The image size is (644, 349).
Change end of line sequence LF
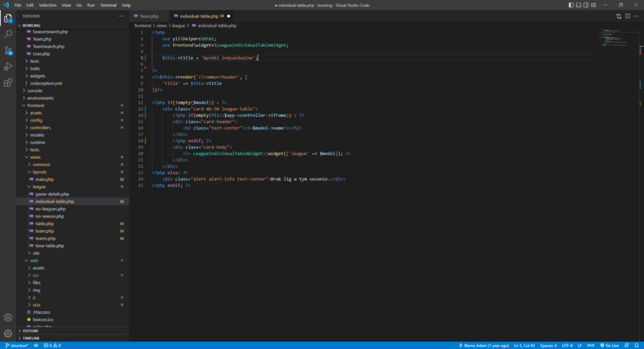(x=579, y=345)
